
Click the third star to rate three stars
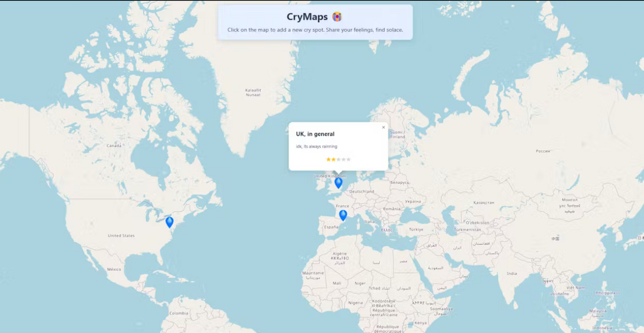(339, 159)
